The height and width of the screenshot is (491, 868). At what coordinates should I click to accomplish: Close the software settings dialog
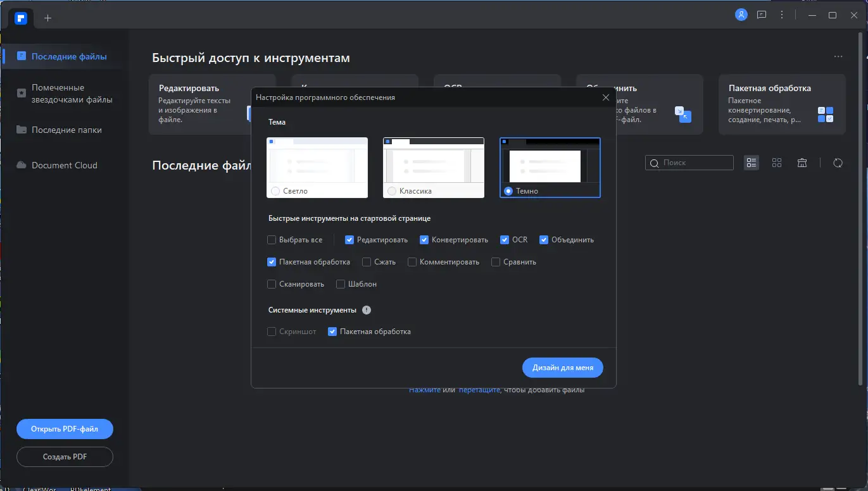606,97
